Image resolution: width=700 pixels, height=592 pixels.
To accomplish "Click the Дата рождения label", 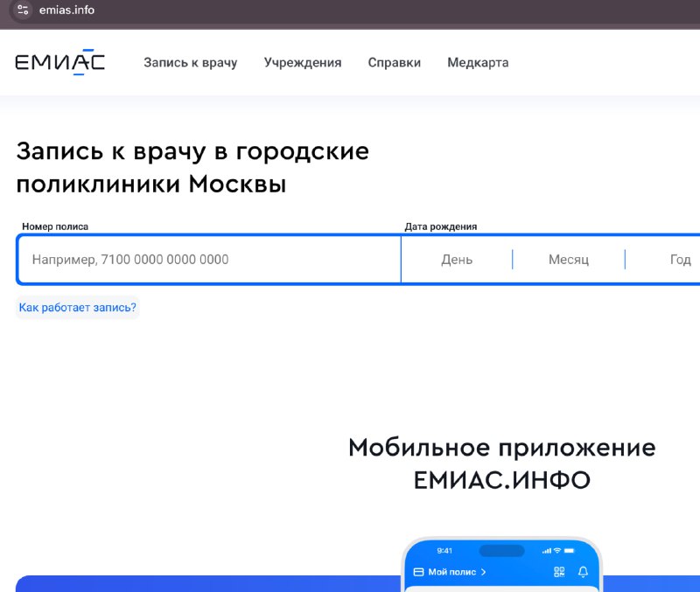I will coord(441,226).
